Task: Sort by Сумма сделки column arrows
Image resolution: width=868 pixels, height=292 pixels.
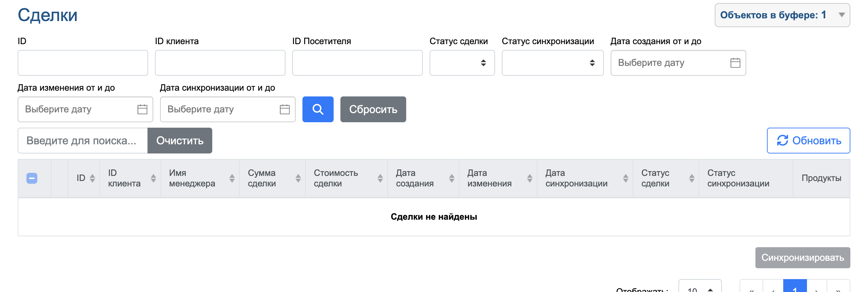Action: (298, 178)
